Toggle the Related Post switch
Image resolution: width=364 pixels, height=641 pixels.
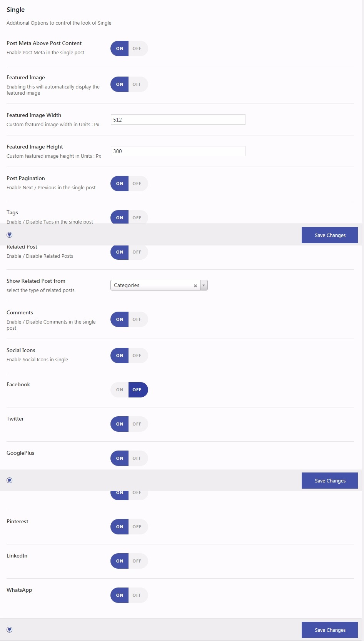pyautogui.click(x=129, y=252)
